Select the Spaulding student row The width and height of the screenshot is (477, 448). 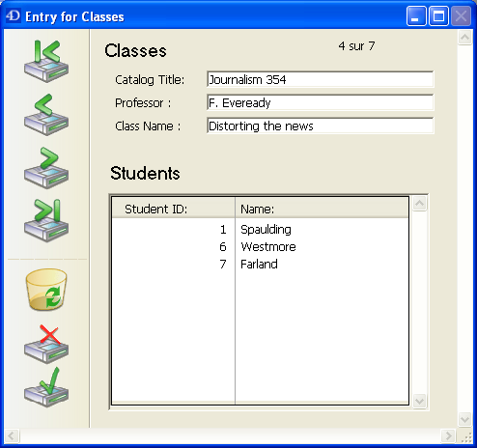click(x=260, y=230)
